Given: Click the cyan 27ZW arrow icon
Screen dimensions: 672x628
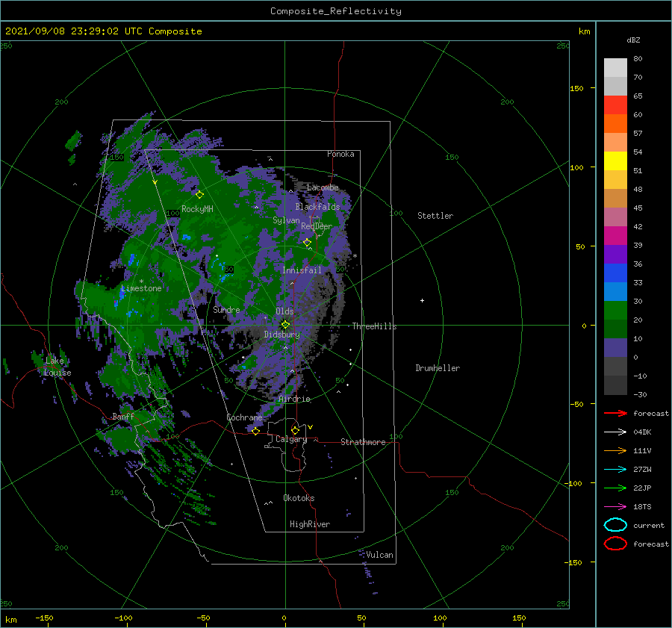Looking at the screenshot, I should pos(615,470).
